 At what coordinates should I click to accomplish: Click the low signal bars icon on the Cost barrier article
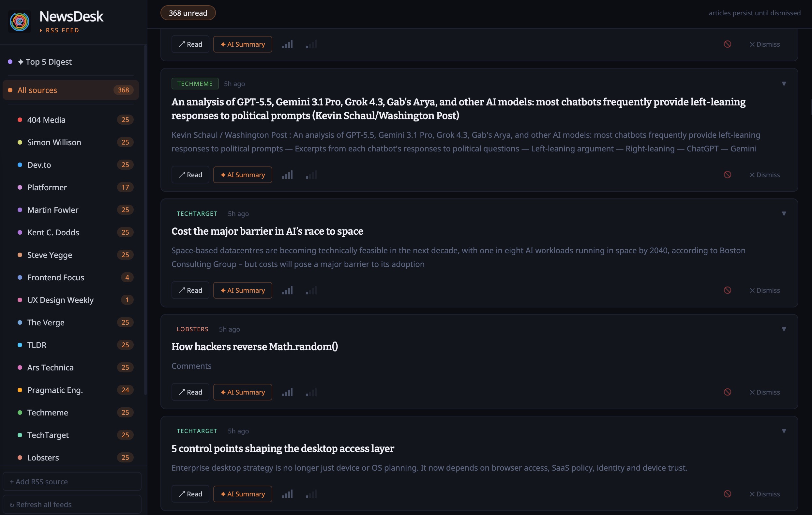(x=311, y=290)
